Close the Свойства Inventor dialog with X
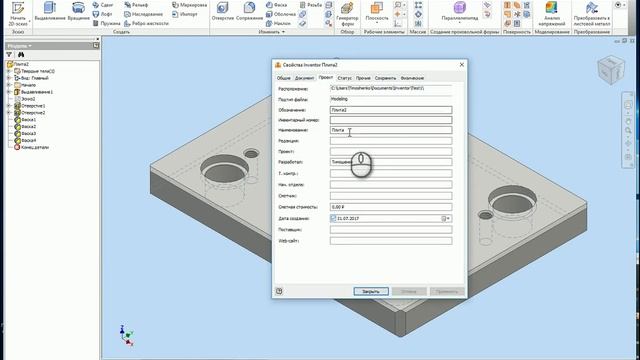The height and width of the screenshot is (360, 640). pyautogui.click(x=462, y=64)
